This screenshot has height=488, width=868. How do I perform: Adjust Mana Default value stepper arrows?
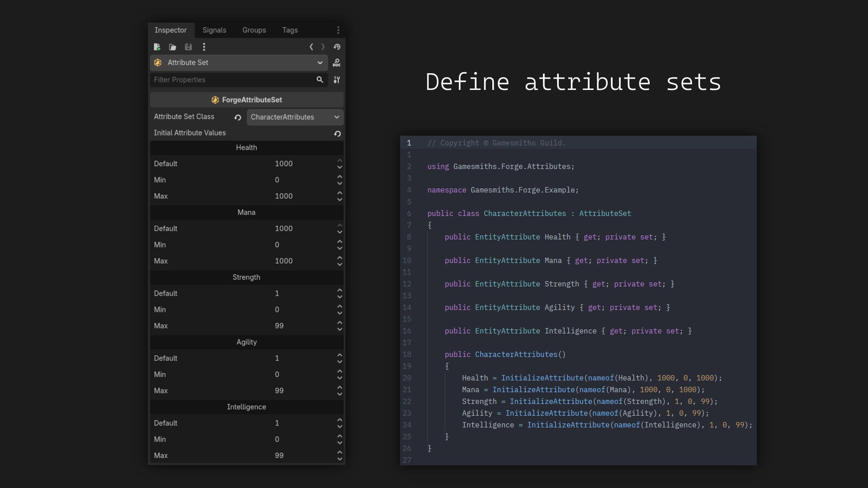[x=340, y=229]
